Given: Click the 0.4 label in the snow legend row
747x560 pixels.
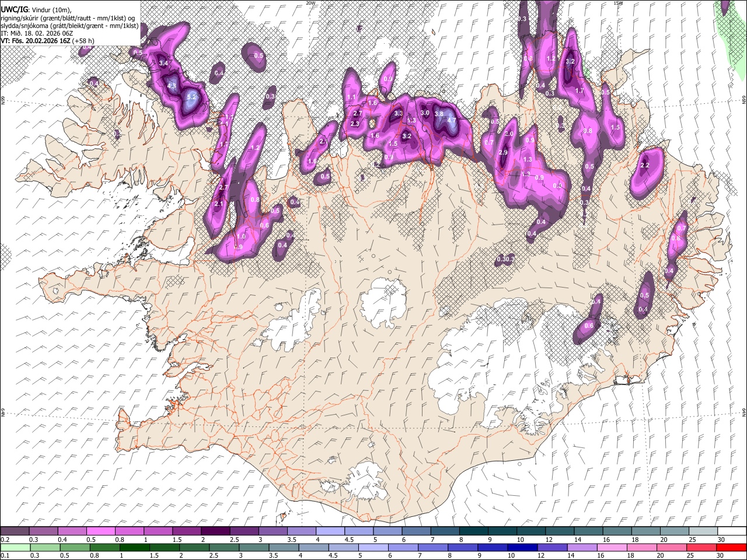Looking at the screenshot, I should (62, 540).
